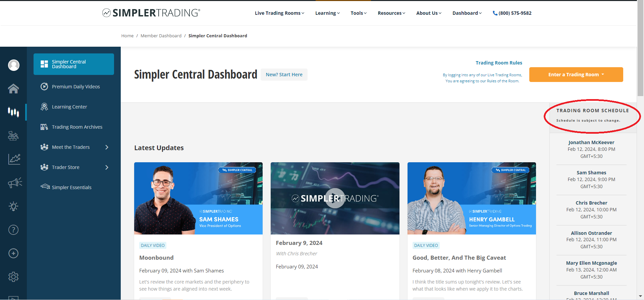644x300 pixels.
Task: Play the February 9, 2024 video
Action: pos(335,198)
